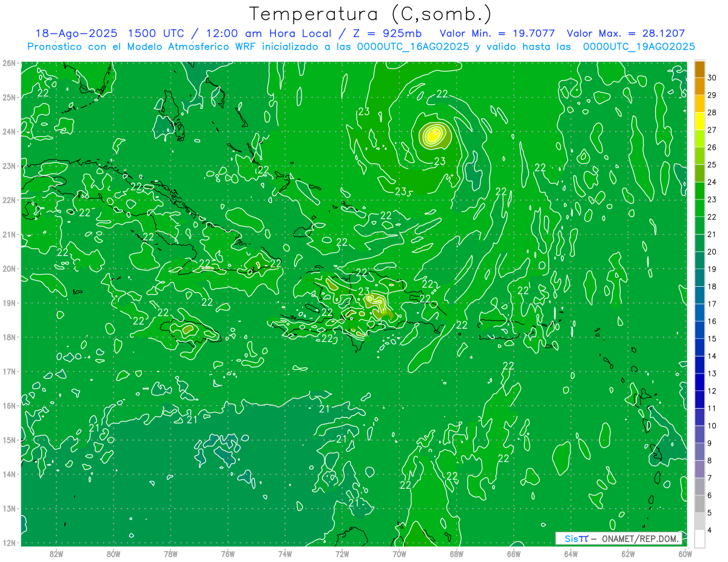Screen dimensions: 728x562
Task: Click the '26N' latitude axis label
Action: (9, 63)
